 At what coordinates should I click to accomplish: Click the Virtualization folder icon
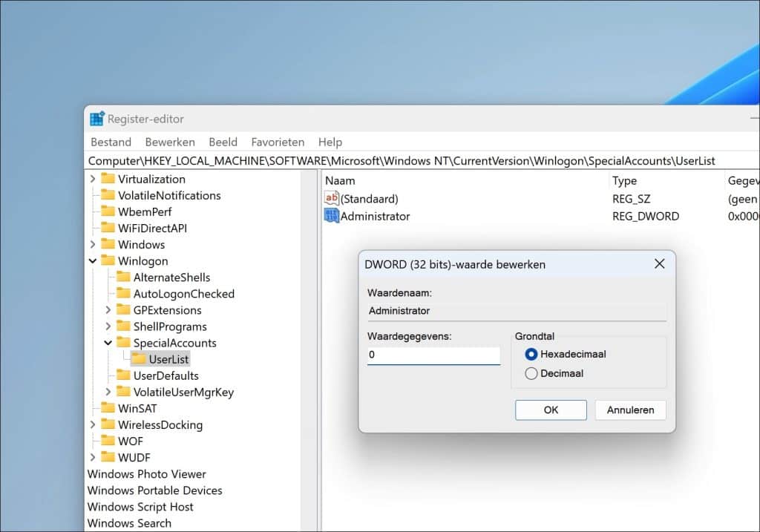pos(108,178)
